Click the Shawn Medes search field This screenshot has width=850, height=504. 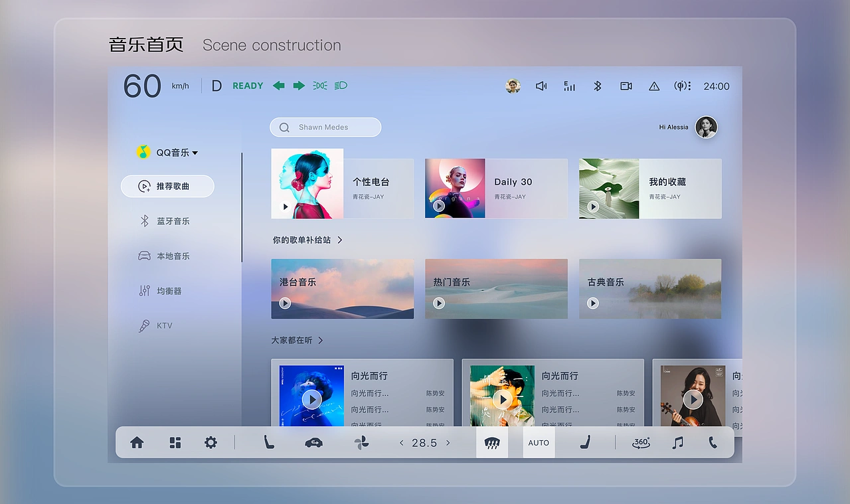(325, 127)
